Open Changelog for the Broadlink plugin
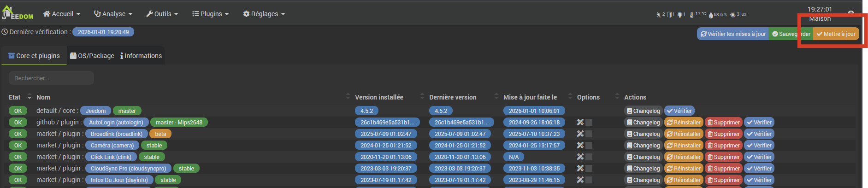Image resolution: width=868 pixels, height=188 pixels. 644,134
